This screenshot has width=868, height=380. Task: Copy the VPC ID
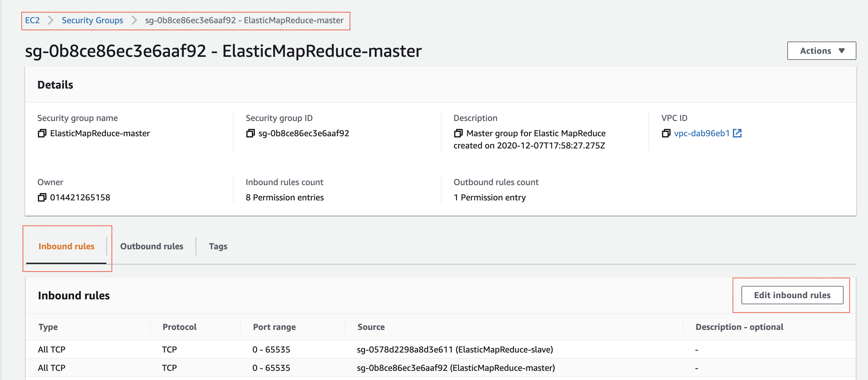[666, 133]
